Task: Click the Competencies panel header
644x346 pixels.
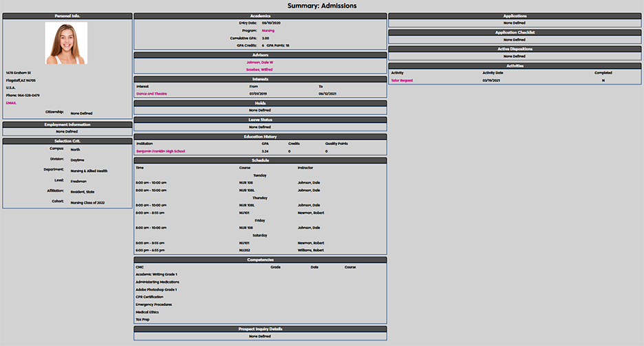Action: [x=259, y=259]
